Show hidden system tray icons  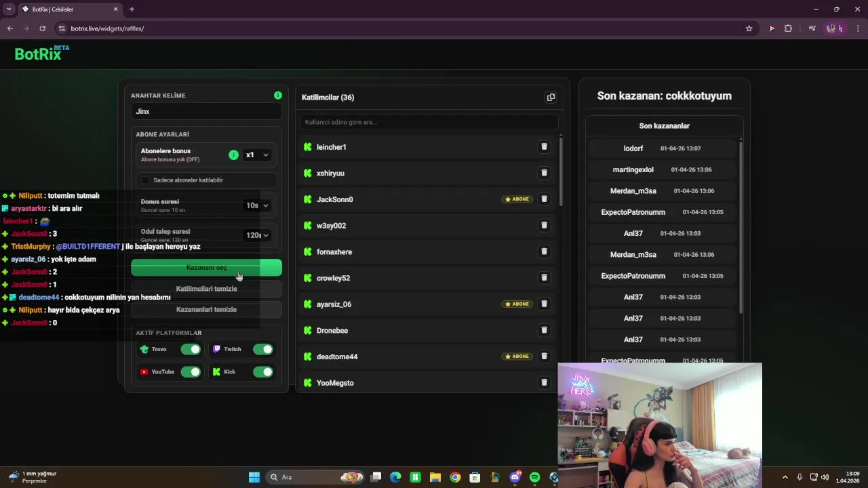tap(785, 477)
